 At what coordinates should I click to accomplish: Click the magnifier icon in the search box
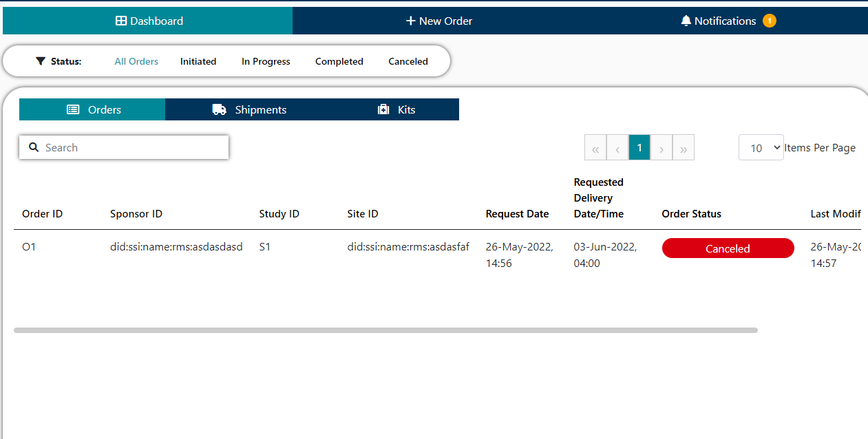tap(34, 147)
